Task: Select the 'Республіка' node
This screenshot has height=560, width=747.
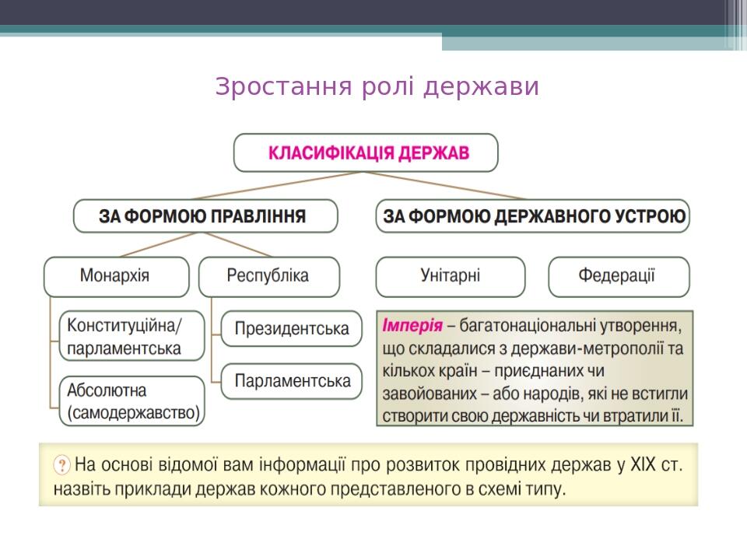Action: click(x=269, y=277)
